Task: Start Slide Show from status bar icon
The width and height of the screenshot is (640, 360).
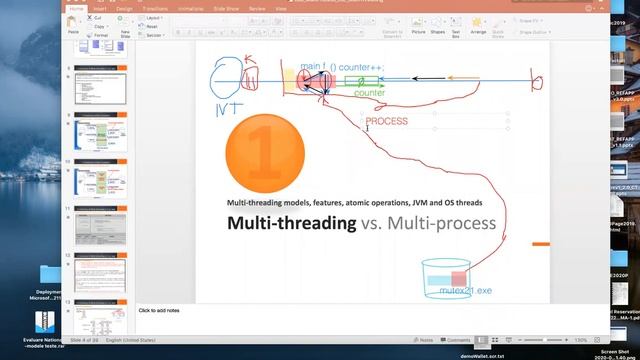Action: [x=509, y=340]
